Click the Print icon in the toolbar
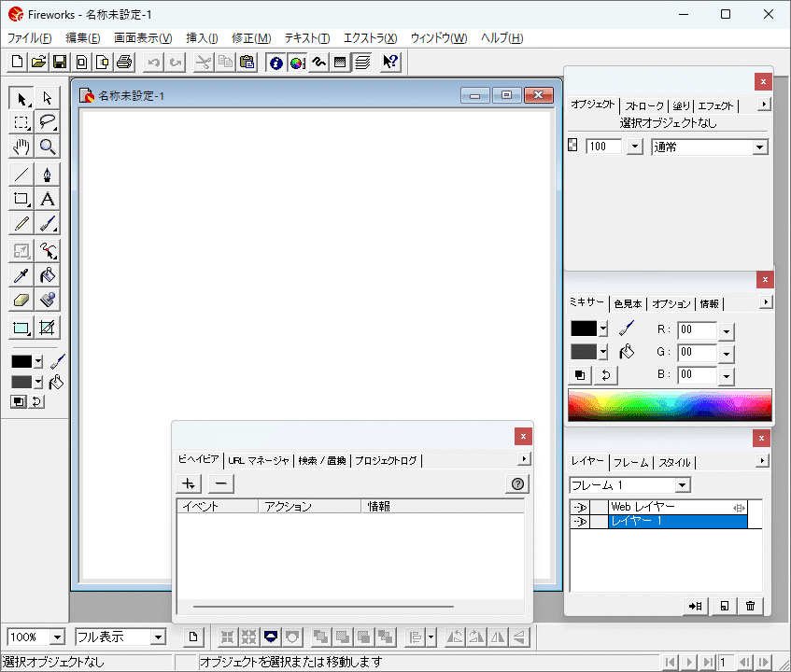 click(x=124, y=63)
